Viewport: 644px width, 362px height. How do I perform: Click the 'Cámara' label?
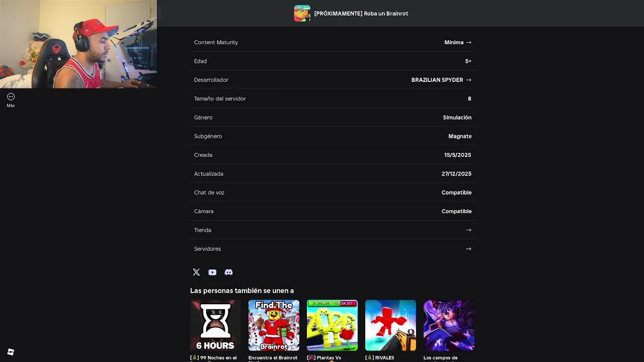(204, 211)
